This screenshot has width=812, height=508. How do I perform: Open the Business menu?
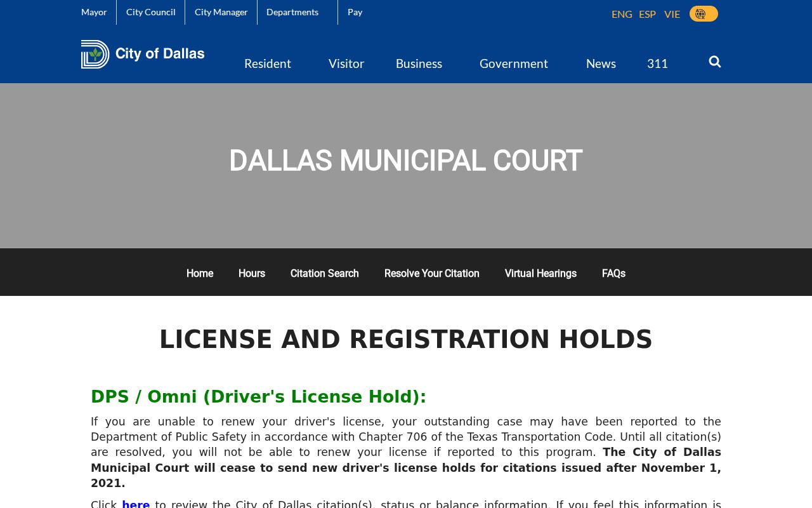pyautogui.click(x=419, y=63)
